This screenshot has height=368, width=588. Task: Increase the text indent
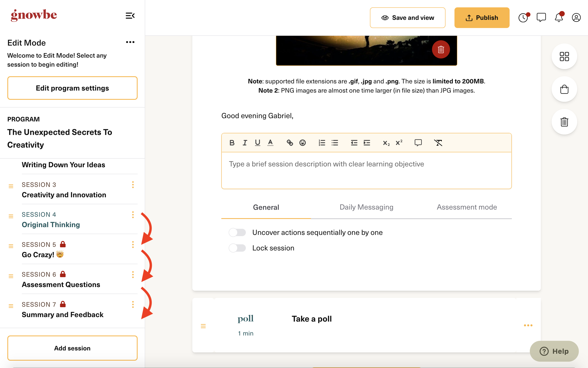click(367, 143)
